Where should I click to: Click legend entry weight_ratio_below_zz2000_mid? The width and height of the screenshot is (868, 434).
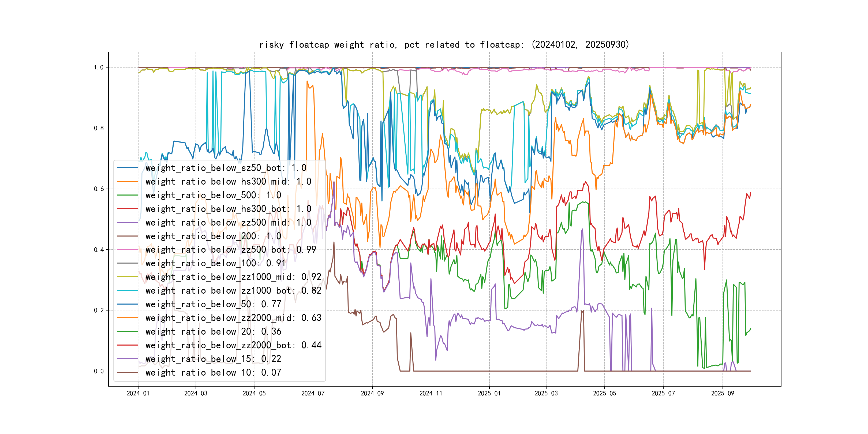pyautogui.click(x=233, y=318)
